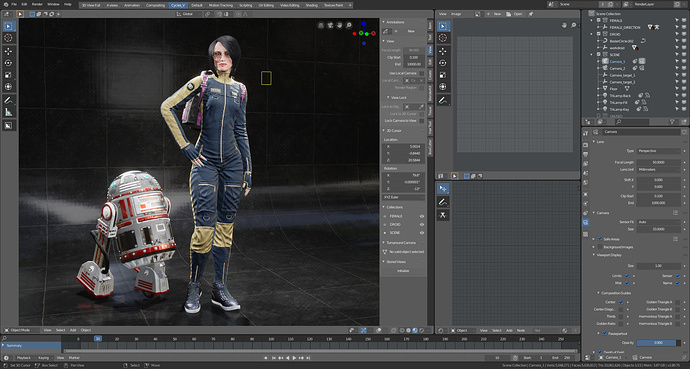Select the Links Cut tool in node editor
The width and height of the screenshot is (690, 369).
click(x=443, y=215)
